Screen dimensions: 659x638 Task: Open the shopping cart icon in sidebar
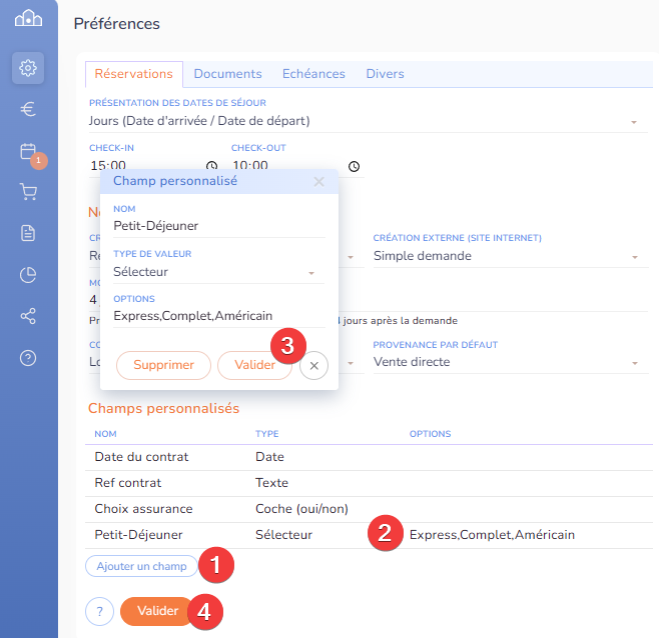[x=28, y=192]
